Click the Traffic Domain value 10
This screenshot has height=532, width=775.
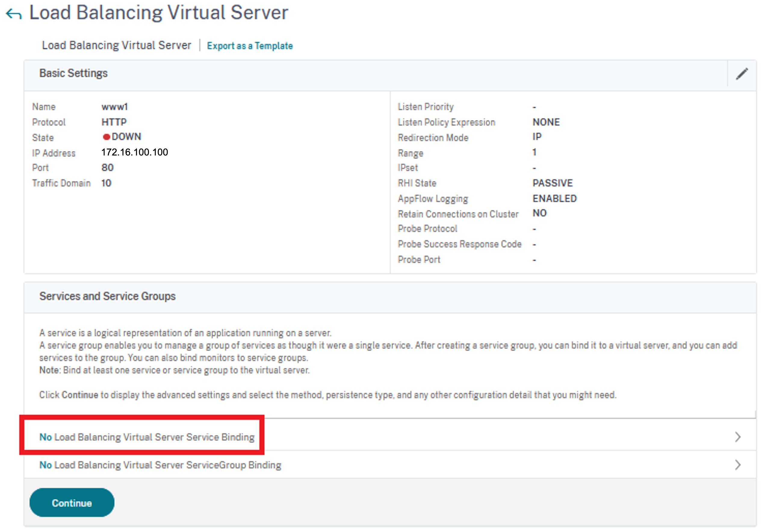pyautogui.click(x=106, y=183)
